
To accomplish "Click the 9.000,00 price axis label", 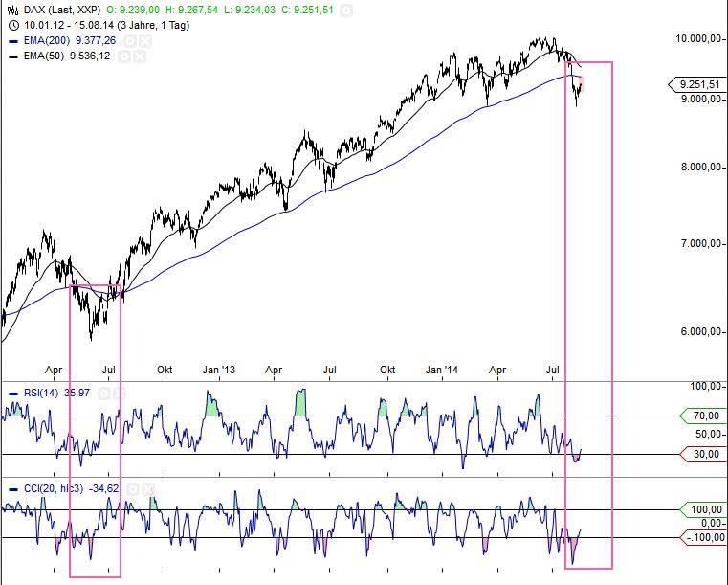I will pyautogui.click(x=702, y=99).
